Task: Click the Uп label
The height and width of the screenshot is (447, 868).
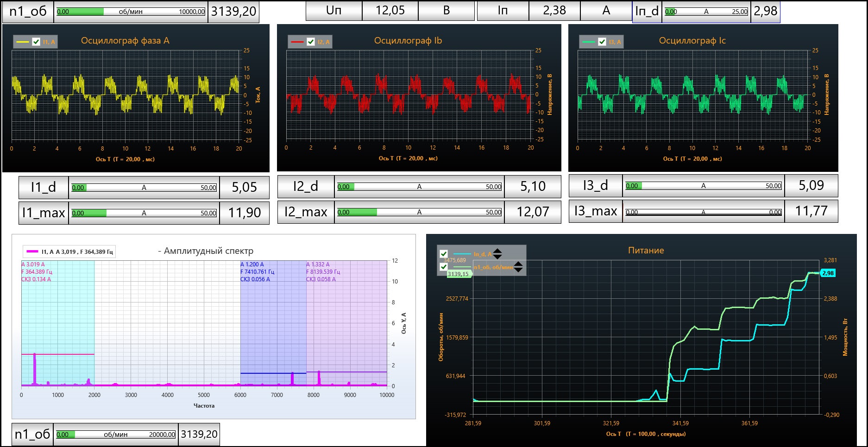Action: (334, 11)
